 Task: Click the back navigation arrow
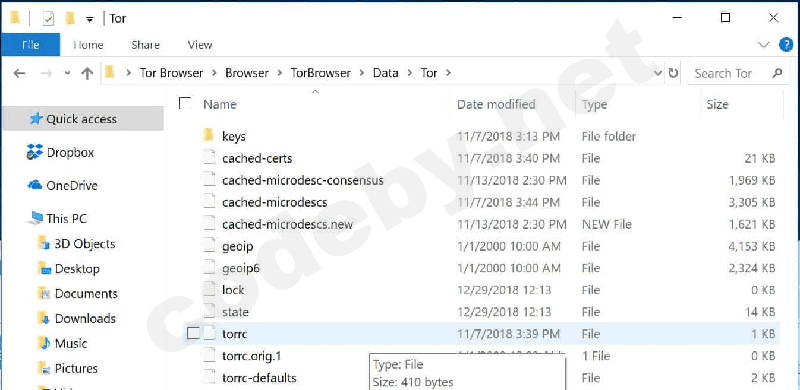19,74
